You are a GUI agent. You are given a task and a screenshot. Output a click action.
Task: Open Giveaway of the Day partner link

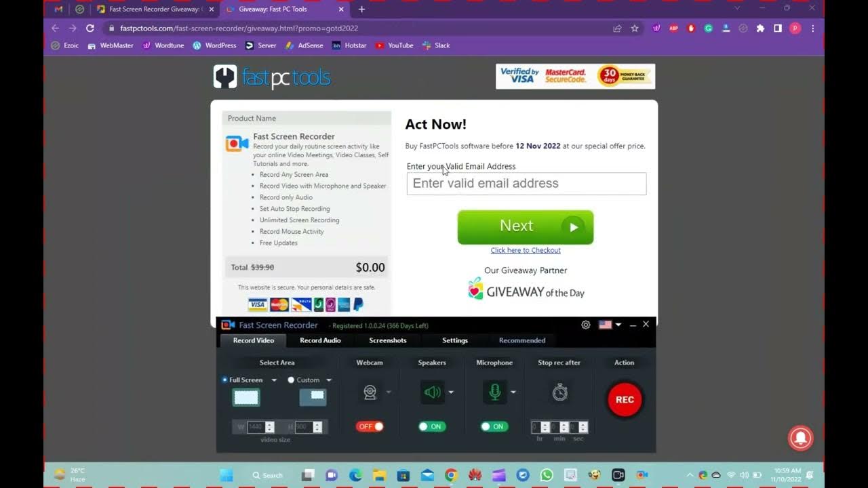[526, 289]
